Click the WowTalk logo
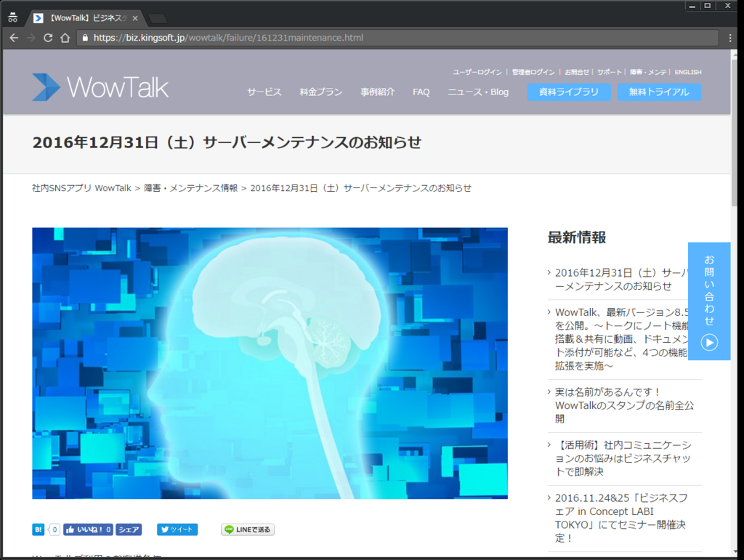 click(x=100, y=87)
